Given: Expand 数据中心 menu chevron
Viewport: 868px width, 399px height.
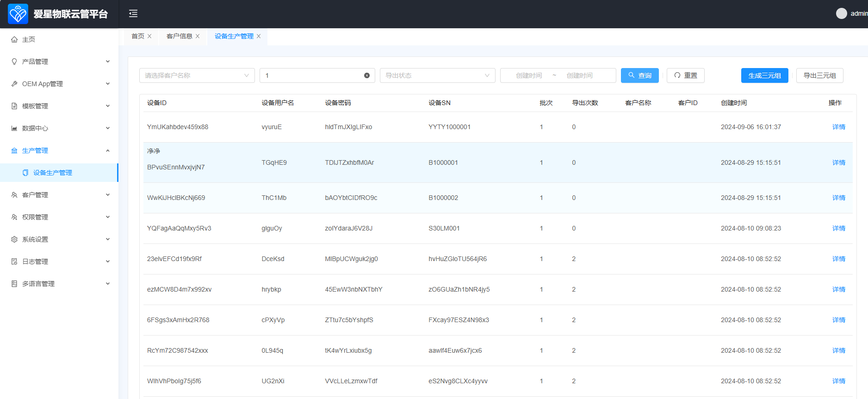Looking at the screenshot, I should [x=108, y=128].
